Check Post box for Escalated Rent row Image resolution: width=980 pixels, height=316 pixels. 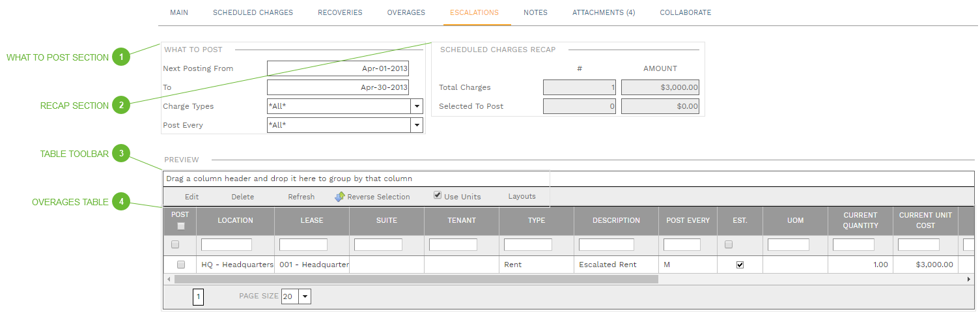pyautogui.click(x=181, y=265)
